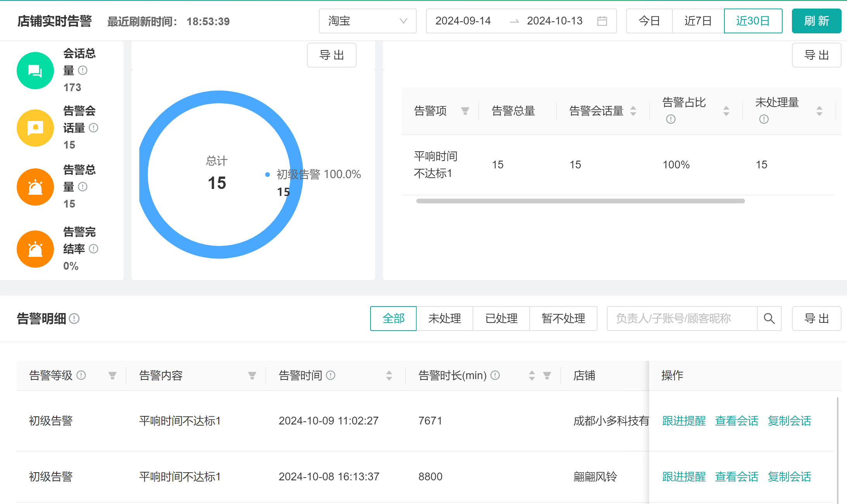The image size is (847, 504).
Task: Click the orange 告警完结率 alarm icon
Action: tap(35, 249)
